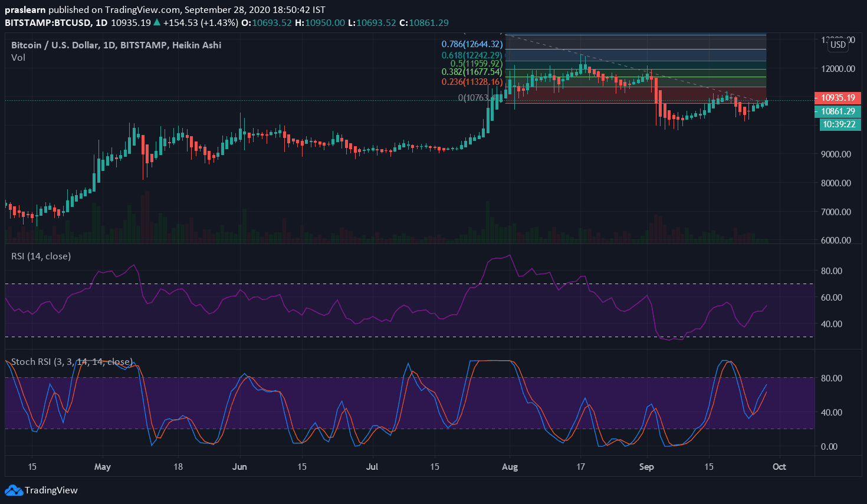Select the 0.382 Fibonacci level label
867x504 pixels.
(472, 72)
